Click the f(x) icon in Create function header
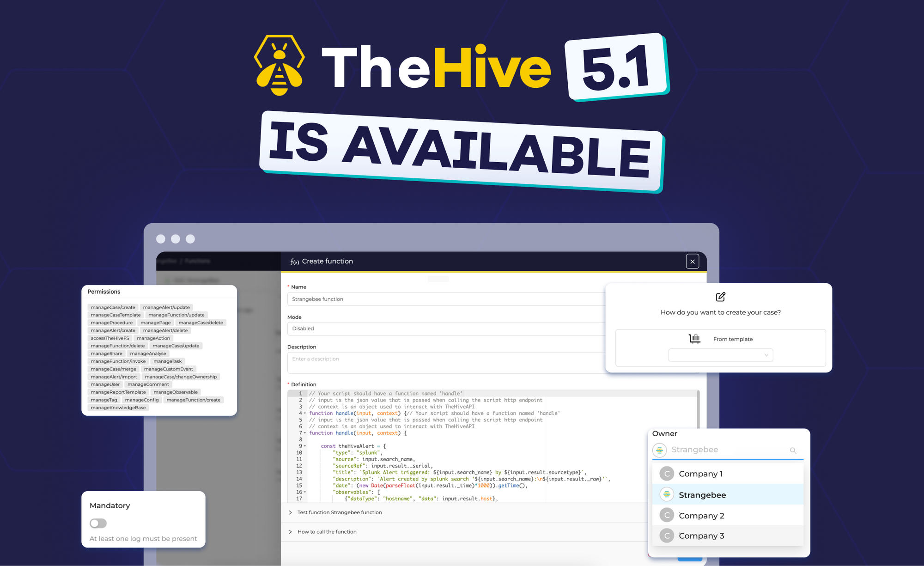Screen dimensions: 924x566 (x=295, y=261)
